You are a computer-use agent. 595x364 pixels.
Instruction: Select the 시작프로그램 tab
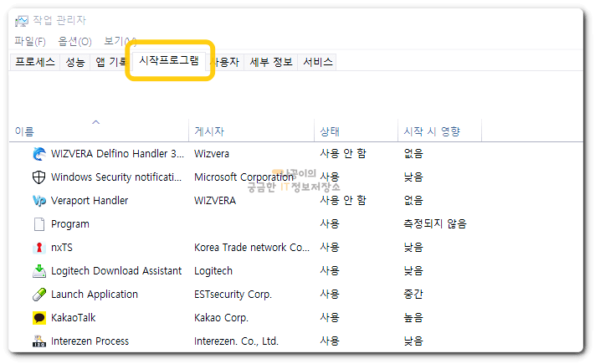click(x=169, y=60)
